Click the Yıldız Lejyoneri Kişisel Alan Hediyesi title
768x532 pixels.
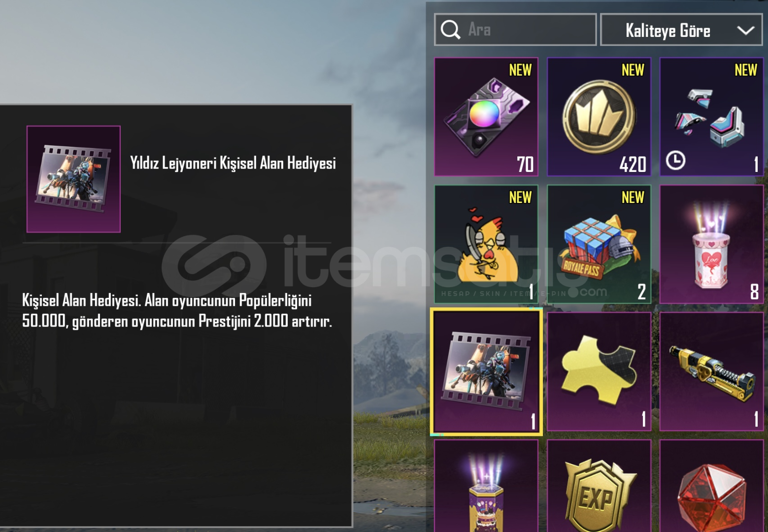(x=233, y=163)
